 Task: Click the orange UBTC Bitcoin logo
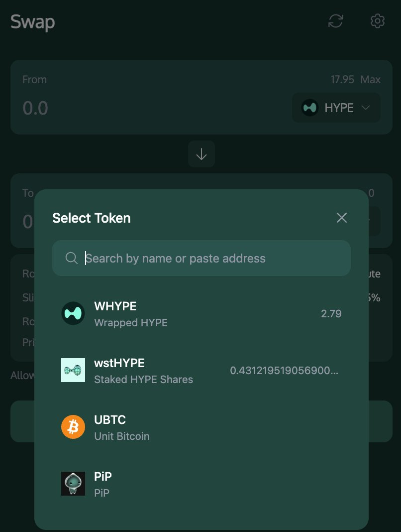point(73,427)
